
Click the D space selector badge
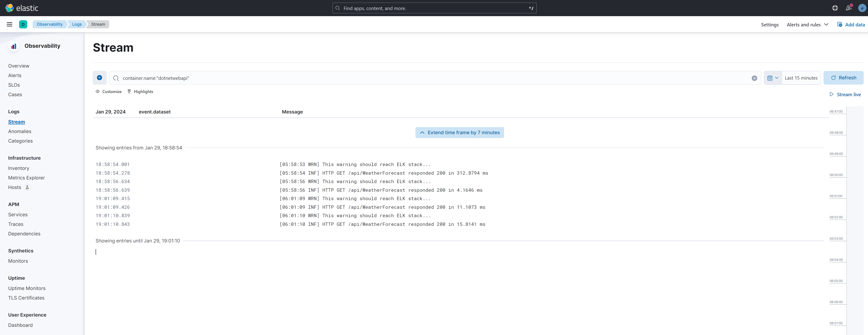(23, 24)
